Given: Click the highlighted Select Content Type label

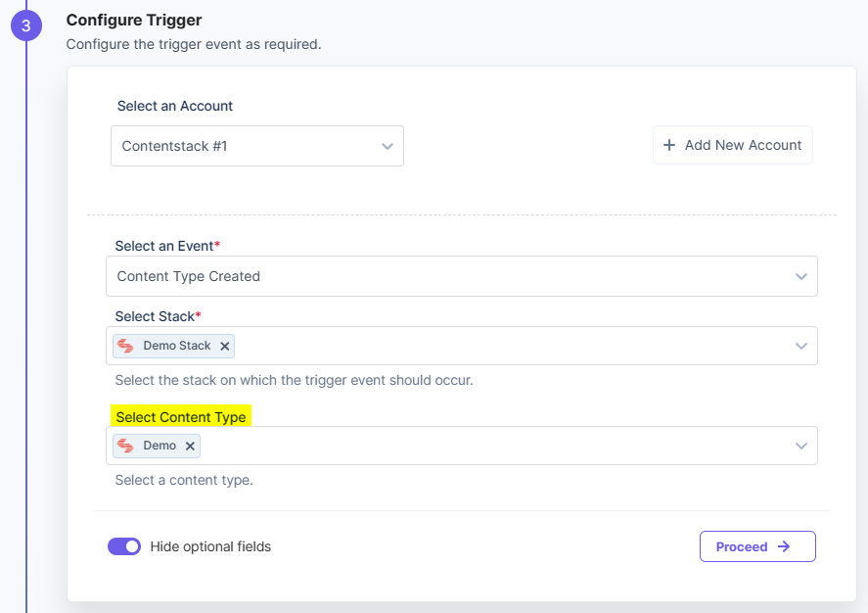Looking at the screenshot, I should point(181,416).
